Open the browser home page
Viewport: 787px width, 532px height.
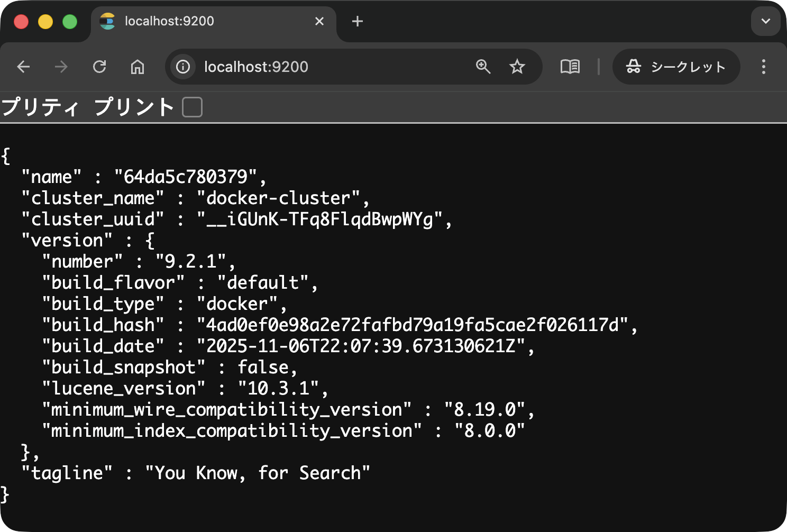coord(138,67)
